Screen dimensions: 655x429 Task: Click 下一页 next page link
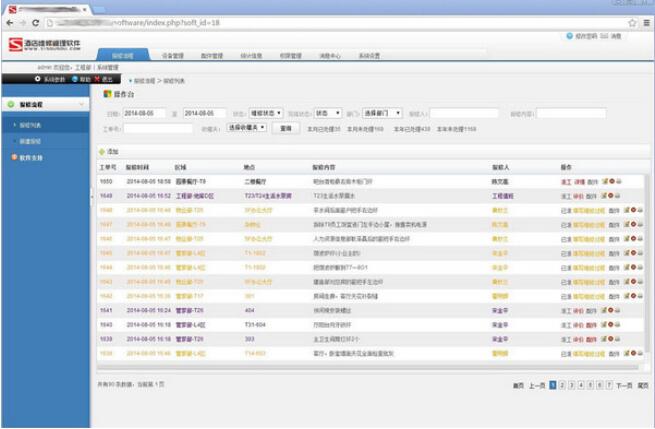tap(623, 384)
